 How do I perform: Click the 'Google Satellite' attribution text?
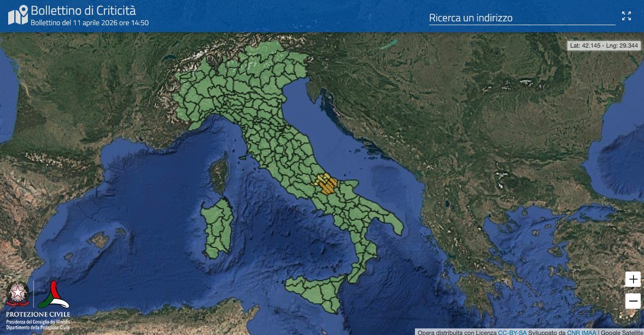coord(622,332)
